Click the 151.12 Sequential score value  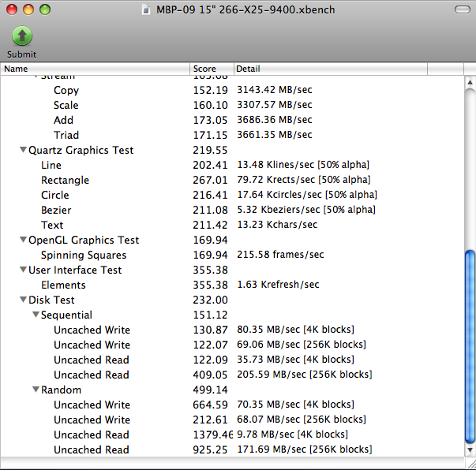click(x=210, y=315)
